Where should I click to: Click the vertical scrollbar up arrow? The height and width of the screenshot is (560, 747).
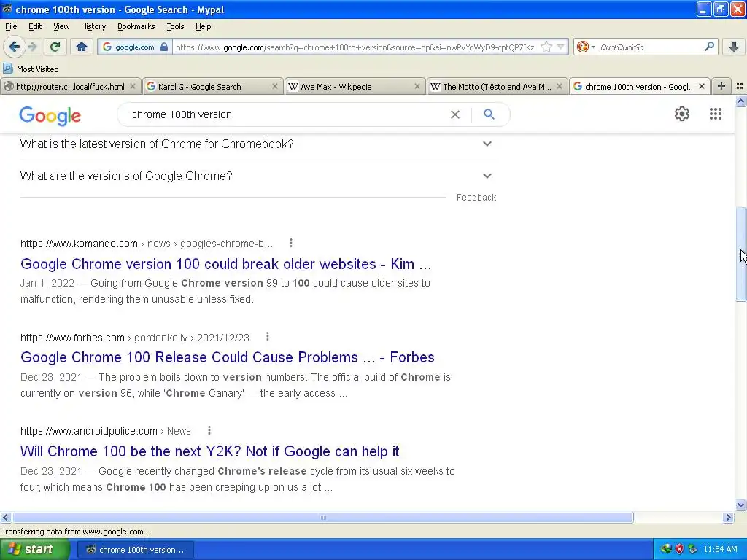740,101
